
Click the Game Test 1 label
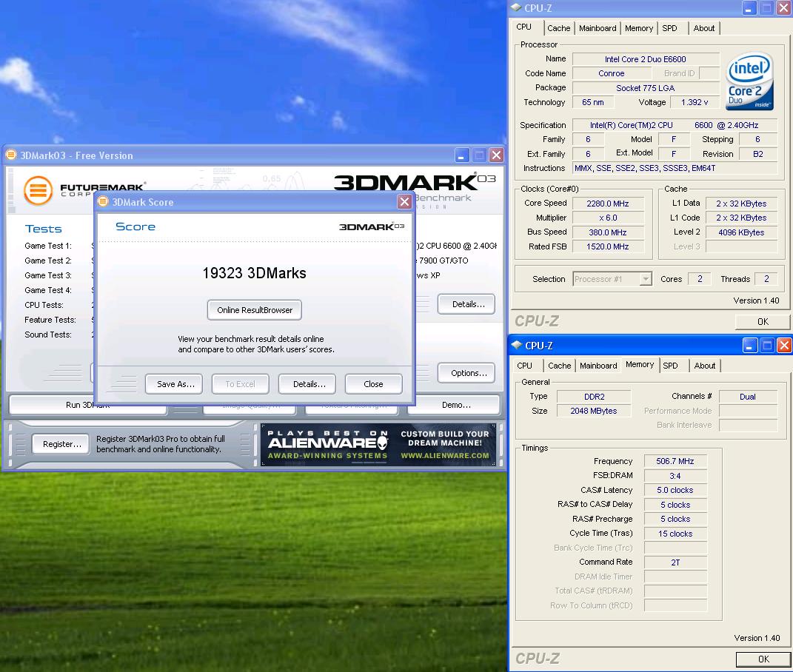48,246
